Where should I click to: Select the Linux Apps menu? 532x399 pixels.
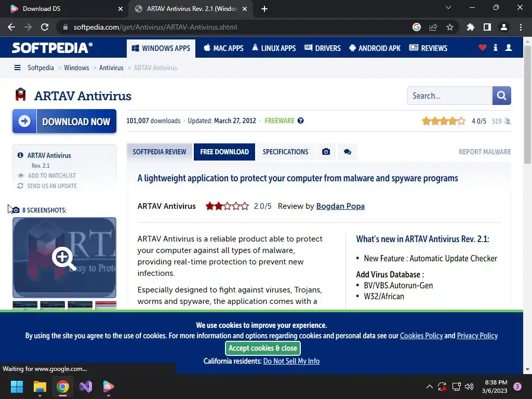click(x=274, y=48)
